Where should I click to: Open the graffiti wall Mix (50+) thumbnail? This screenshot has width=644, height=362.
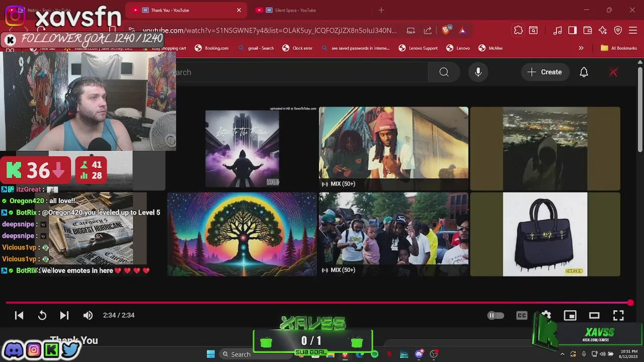(393, 148)
